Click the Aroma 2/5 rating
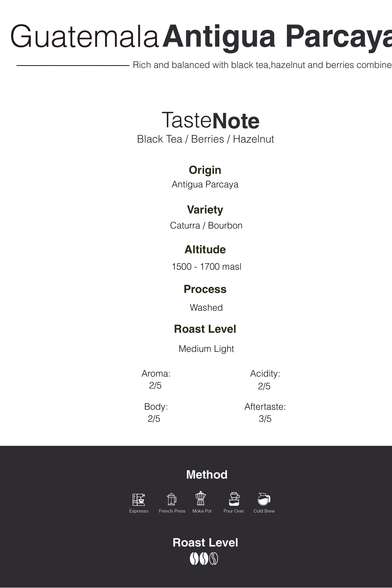392x588 pixels. click(x=155, y=385)
